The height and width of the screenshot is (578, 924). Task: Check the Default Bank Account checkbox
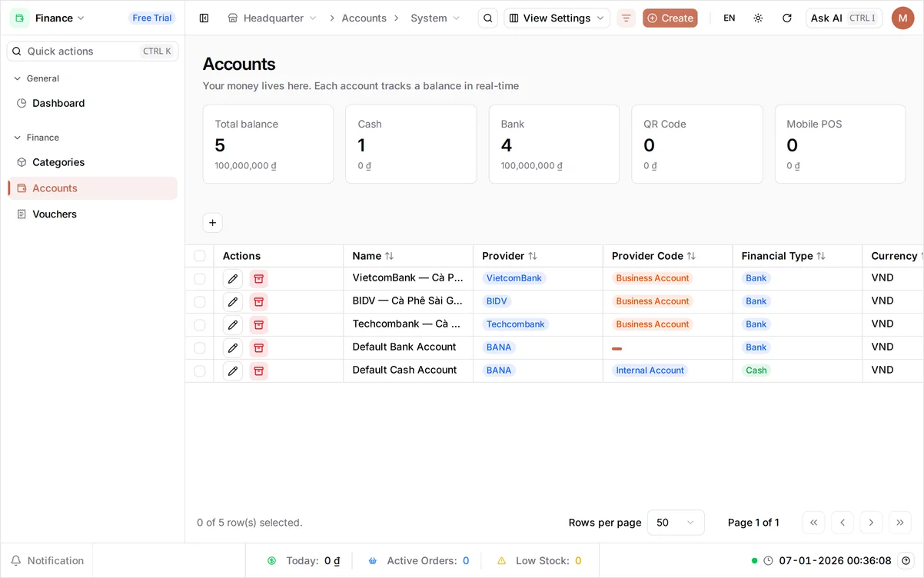pyautogui.click(x=200, y=347)
